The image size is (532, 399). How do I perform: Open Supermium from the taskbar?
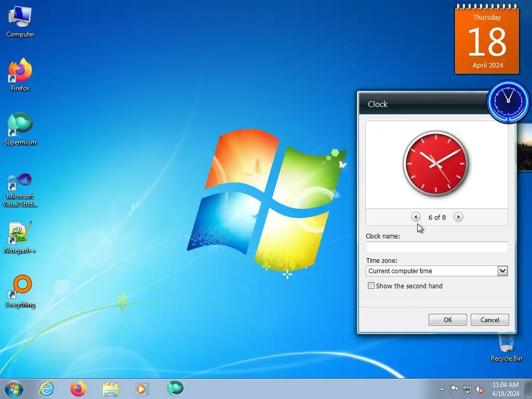(x=175, y=388)
